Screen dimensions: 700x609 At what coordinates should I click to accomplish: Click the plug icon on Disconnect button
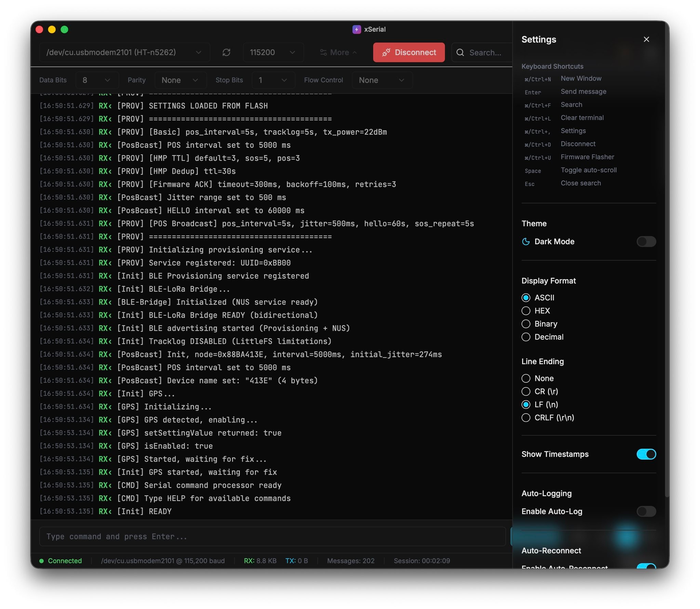(x=386, y=52)
